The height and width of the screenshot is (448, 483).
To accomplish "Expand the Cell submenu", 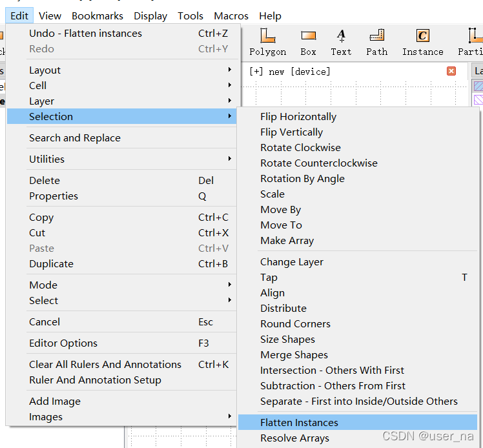I will pyautogui.click(x=121, y=85).
